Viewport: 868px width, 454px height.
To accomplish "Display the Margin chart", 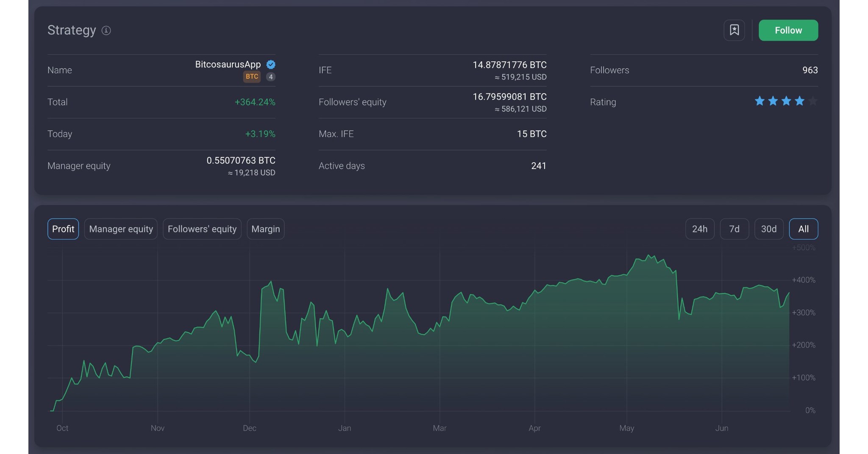I will pyautogui.click(x=265, y=229).
